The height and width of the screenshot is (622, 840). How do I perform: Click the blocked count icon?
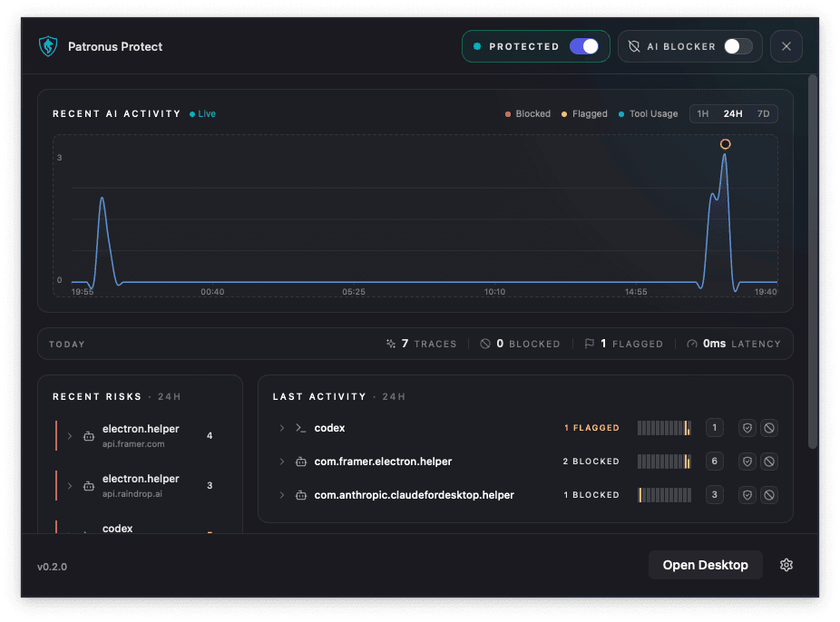(x=484, y=344)
